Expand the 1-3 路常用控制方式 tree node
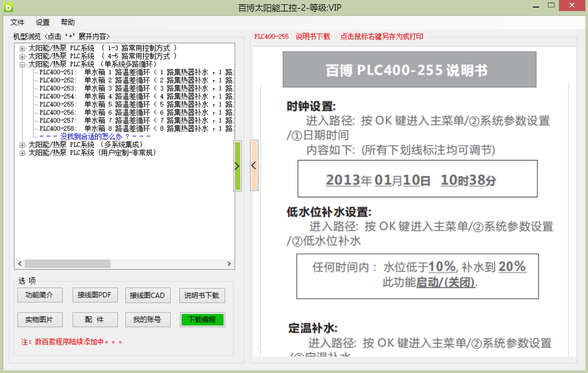The image size is (588, 373). 22,49
